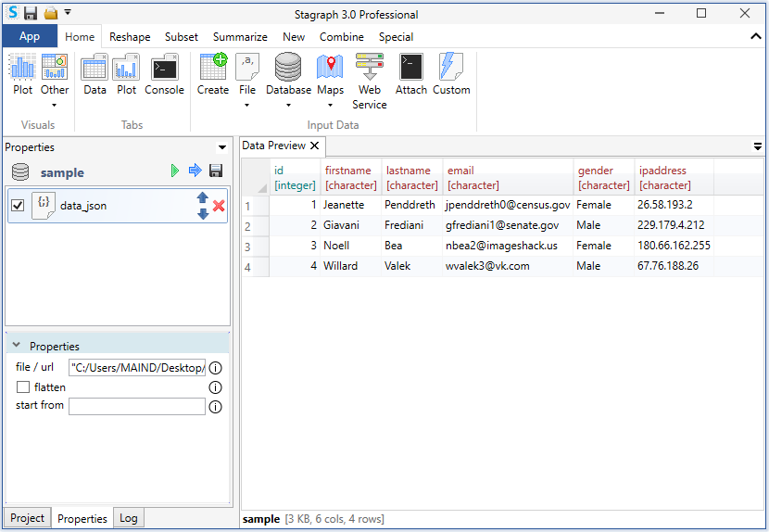This screenshot has height=532, width=769.
Task: Click the File input icon
Action: click(247, 68)
